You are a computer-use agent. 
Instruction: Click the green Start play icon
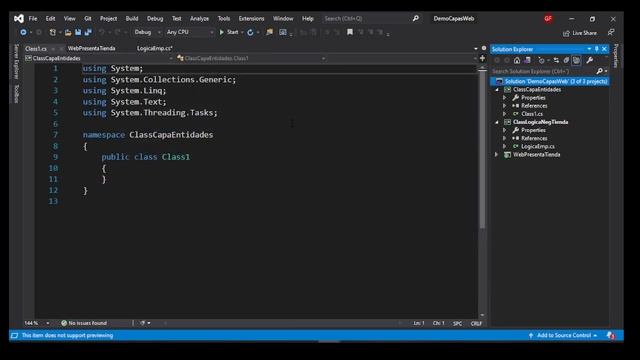(x=222, y=32)
